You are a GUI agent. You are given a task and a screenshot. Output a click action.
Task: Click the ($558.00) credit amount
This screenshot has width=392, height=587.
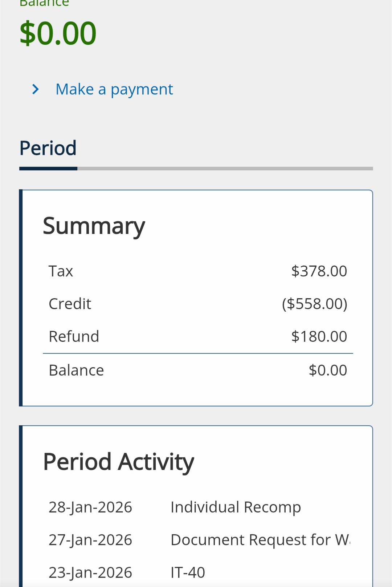pos(315,304)
